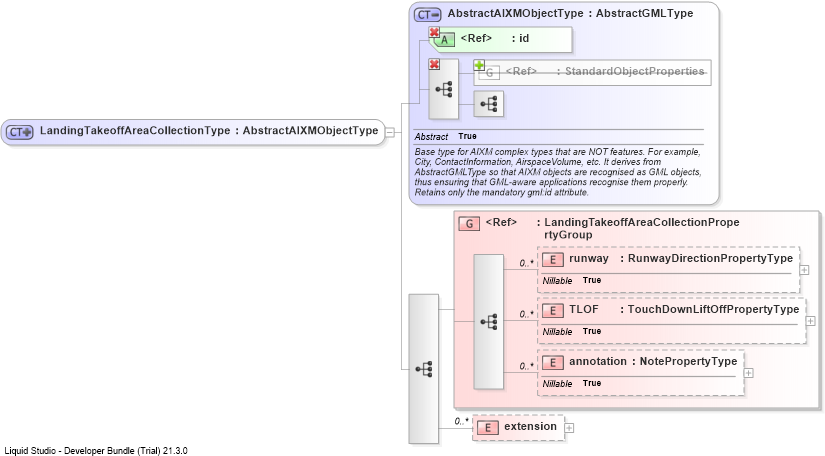Click Nillable True under runway

(572, 280)
